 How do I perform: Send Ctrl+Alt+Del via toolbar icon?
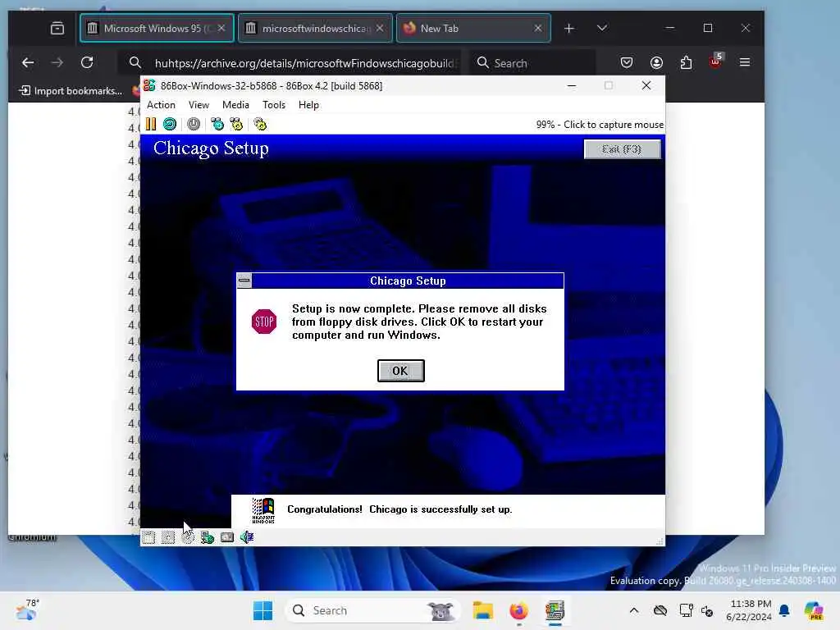[217, 125]
